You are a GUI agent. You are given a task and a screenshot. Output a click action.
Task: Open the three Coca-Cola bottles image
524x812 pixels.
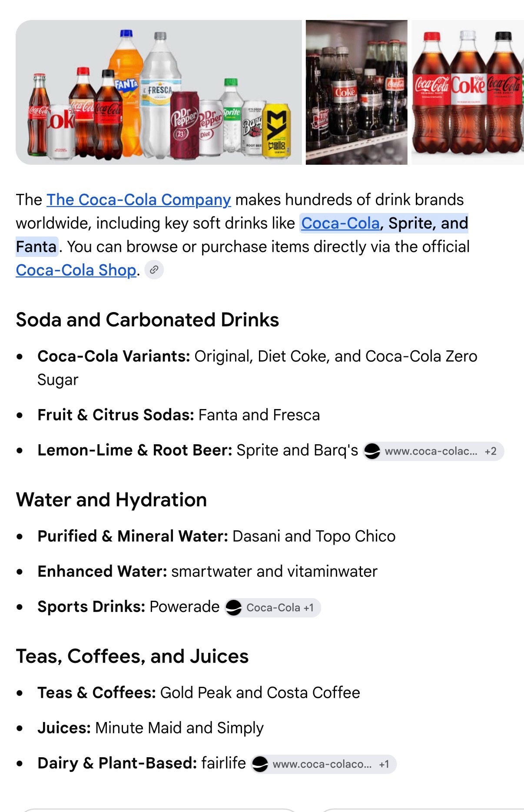pyautogui.click(x=468, y=92)
